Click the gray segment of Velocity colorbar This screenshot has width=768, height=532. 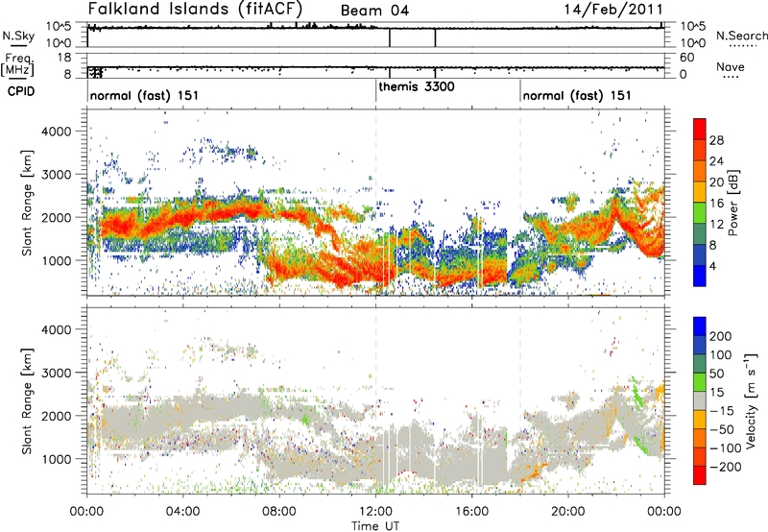click(x=700, y=400)
